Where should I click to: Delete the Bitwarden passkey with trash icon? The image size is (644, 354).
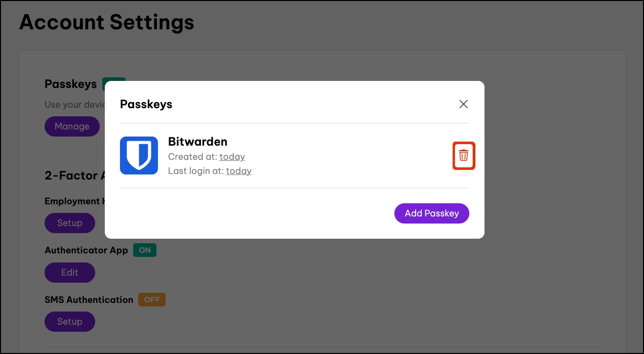[463, 156]
